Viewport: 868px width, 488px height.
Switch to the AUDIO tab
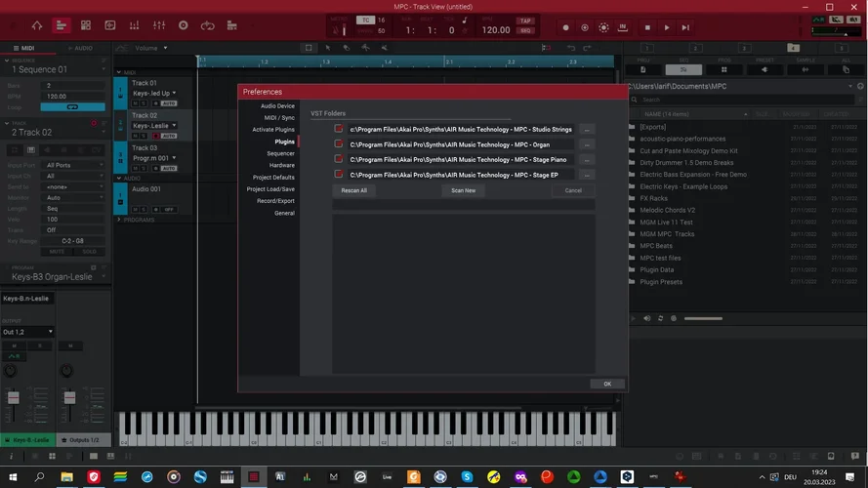click(80, 48)
